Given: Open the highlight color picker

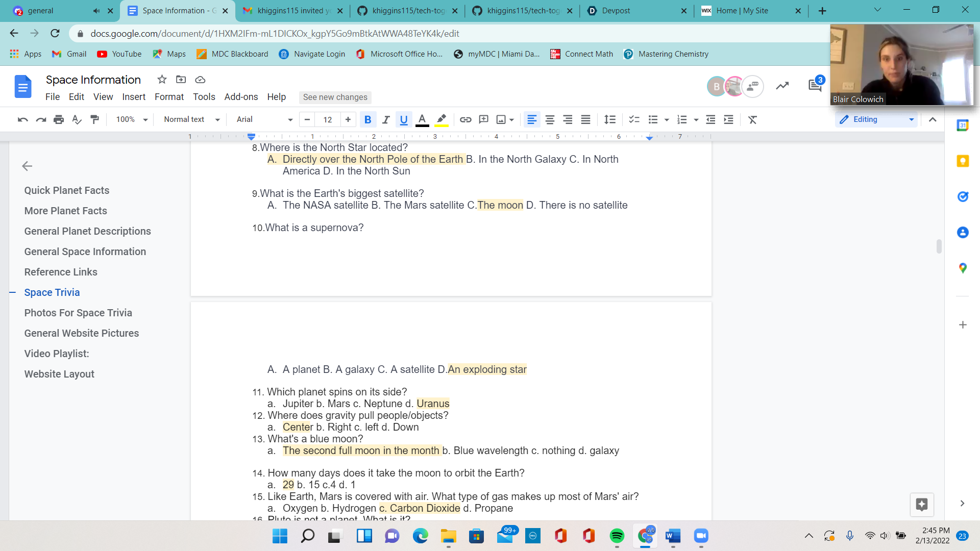Looking at the screenshot, I should coord(442,119).
